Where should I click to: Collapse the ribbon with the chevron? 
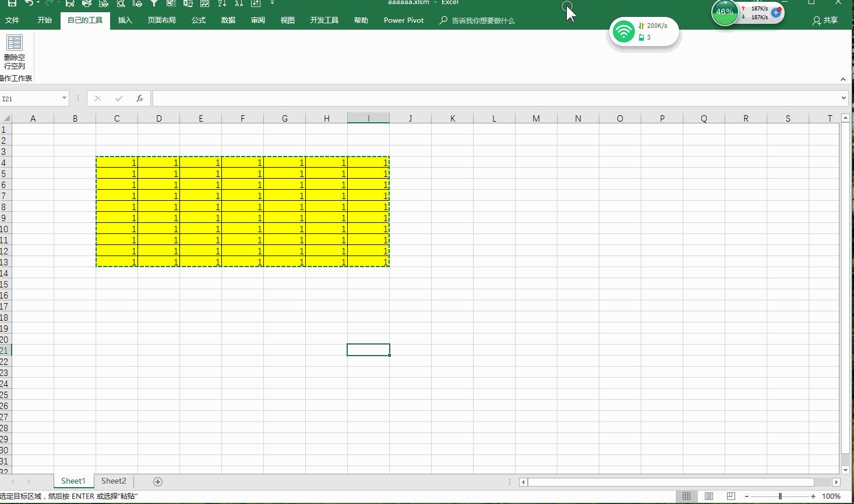coord(843,79)
